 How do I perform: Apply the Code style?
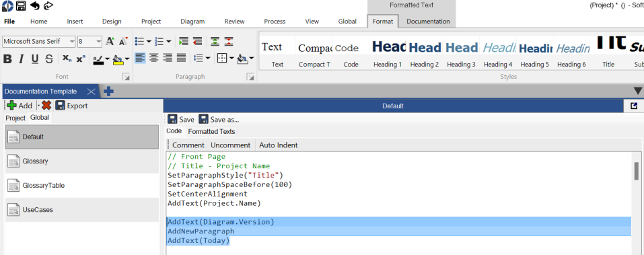pos(351,53)
